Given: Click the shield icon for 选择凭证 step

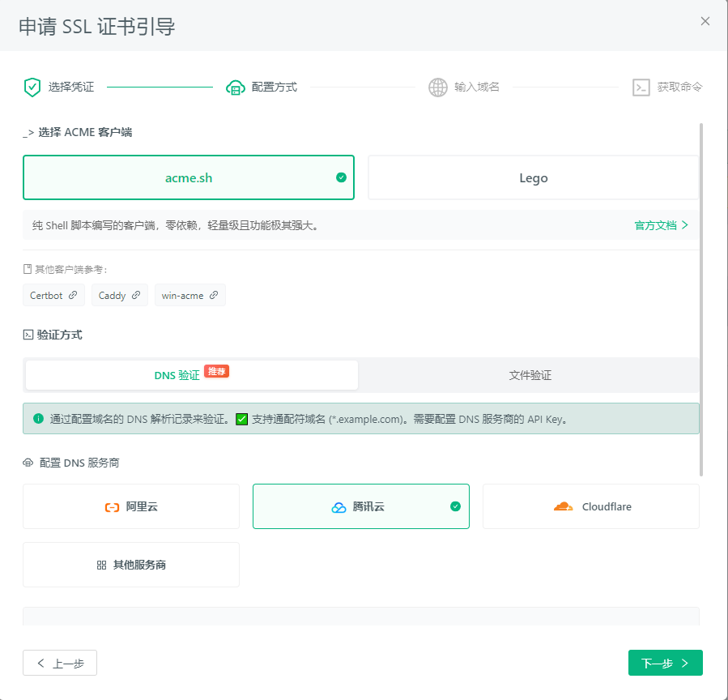Looking at the screenshot, I should click(x=32, y=87).
